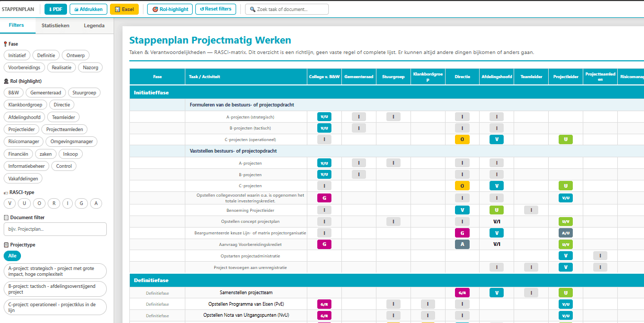Filter by RASCI-type V
The image size is (644, 323).
[9, 203]
